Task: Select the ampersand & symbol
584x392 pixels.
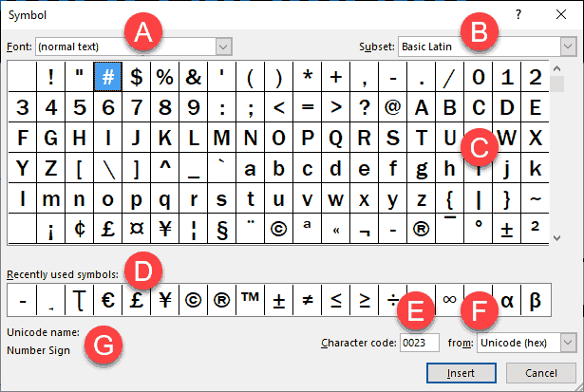Action: coord(194,77)
